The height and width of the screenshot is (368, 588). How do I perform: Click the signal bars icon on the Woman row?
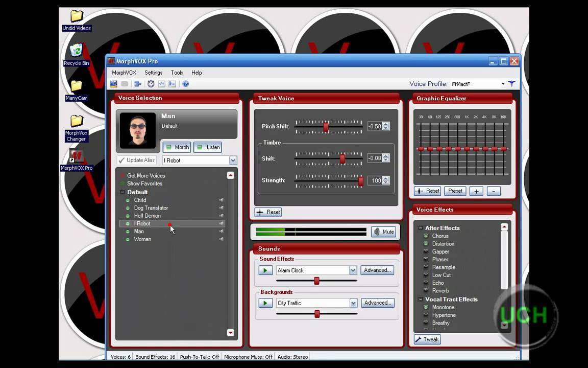(221, 239)
